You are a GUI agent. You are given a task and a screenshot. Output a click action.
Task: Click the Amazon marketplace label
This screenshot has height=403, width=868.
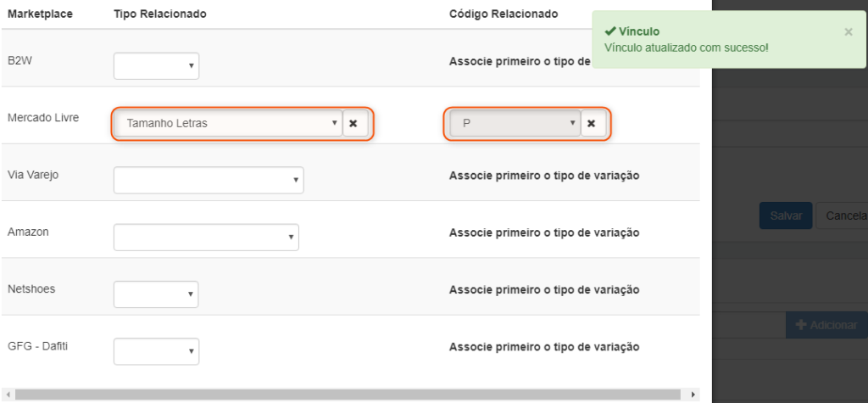click(x=28, y=232)
